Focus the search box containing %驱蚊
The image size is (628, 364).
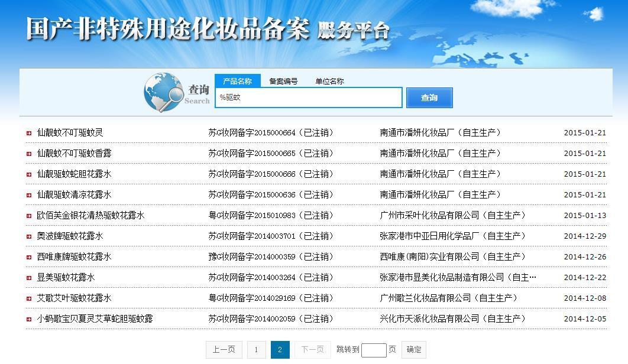[309, 97]
